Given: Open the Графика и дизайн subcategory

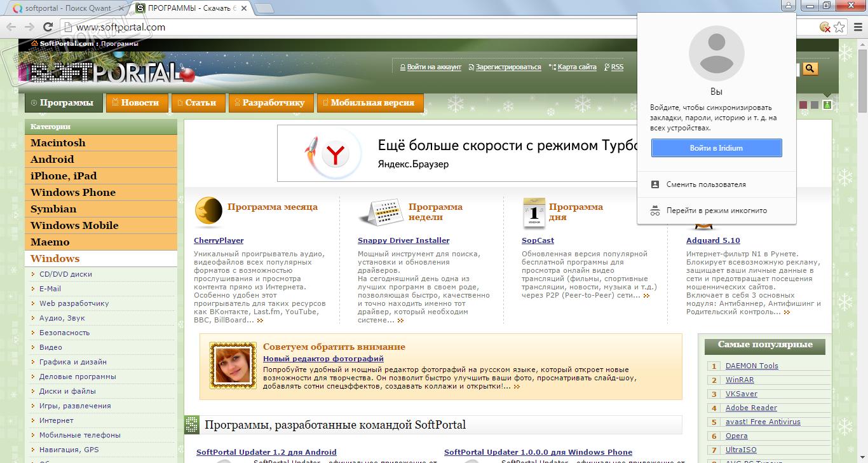Looking at the screenshot, I should click(73, 362).
